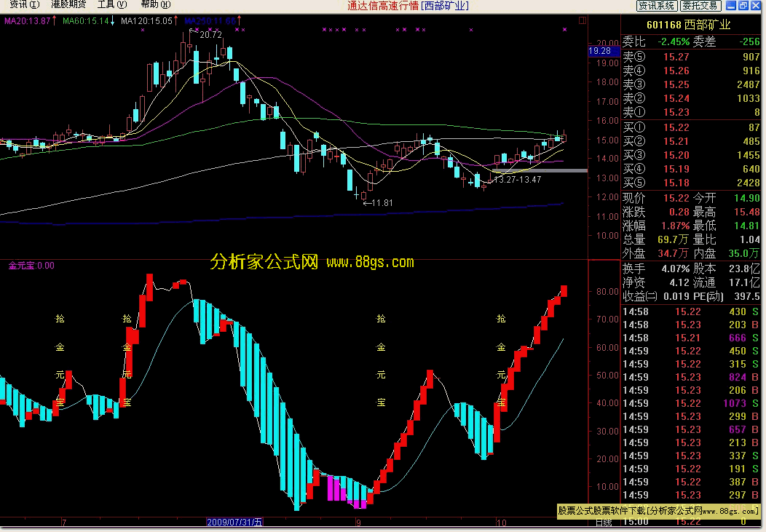Click the 总量 69.7万 value
Screen dimensions: 766x532
[673, 239]
